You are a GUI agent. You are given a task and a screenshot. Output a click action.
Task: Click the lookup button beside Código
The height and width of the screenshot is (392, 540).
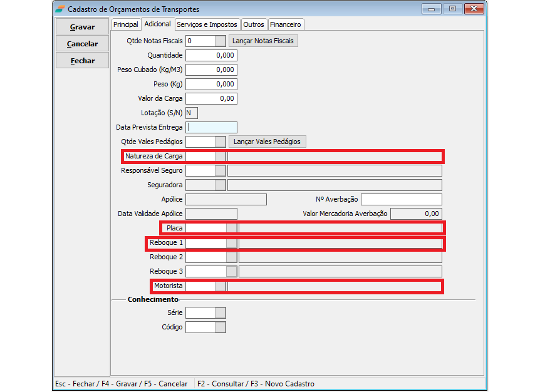coord(220,327)
